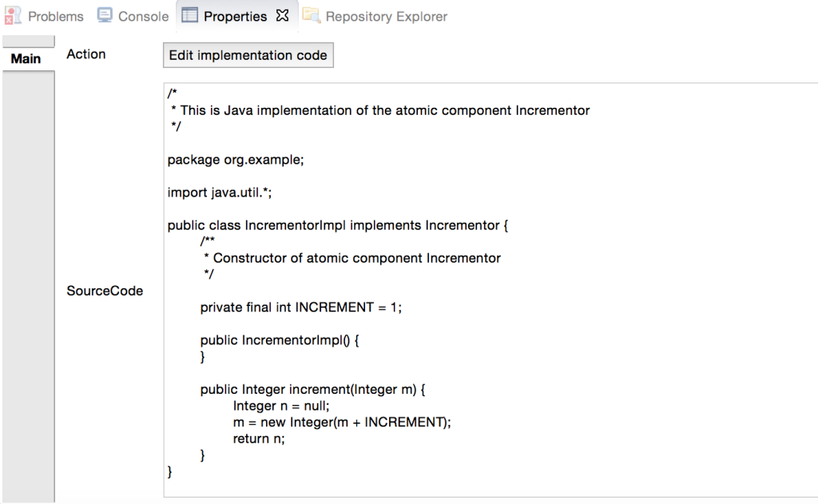
Task: Open the Console tab
Action: click(x=144, y=17)
